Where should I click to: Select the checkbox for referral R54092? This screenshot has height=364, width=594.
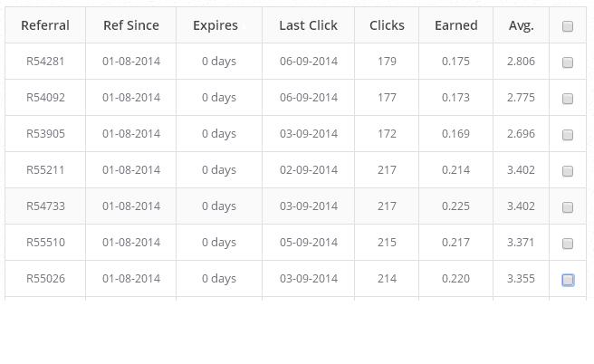click(568, 99)
